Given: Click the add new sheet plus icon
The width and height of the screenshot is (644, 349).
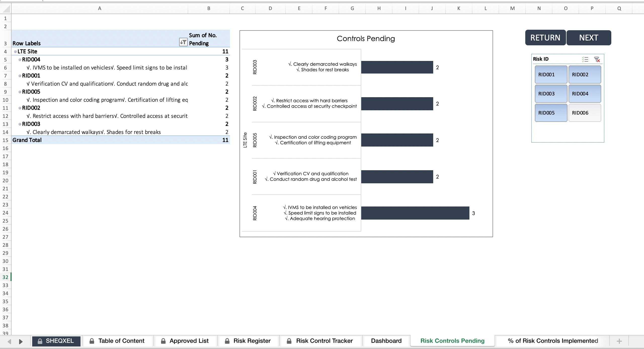Looking at the screenshot, I should [x=619, y=341].
